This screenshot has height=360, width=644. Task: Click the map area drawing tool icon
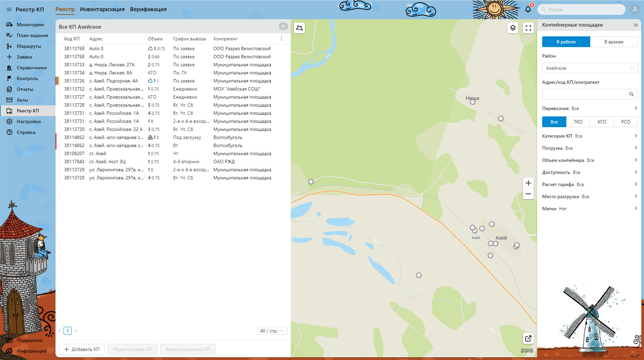(x=299, y=28)
